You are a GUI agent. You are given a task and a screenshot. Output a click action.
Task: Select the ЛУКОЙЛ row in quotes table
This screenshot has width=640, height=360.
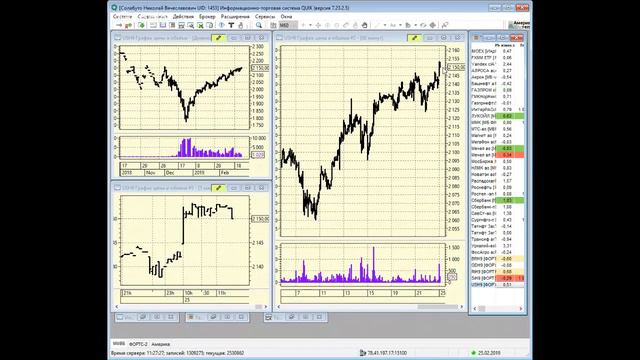(x=498, y=116)
